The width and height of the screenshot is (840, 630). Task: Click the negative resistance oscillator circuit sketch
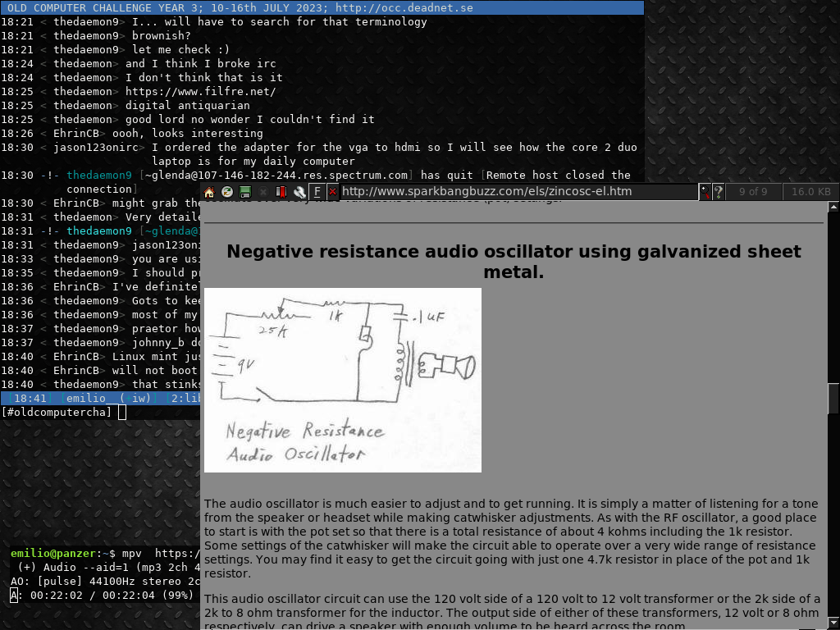click(342, 380)
